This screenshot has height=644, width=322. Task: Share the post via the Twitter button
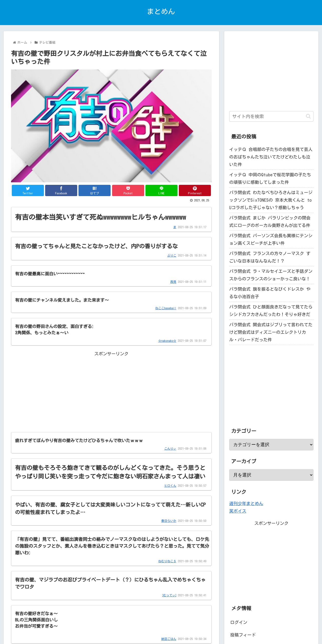click(x=28, y=190)
